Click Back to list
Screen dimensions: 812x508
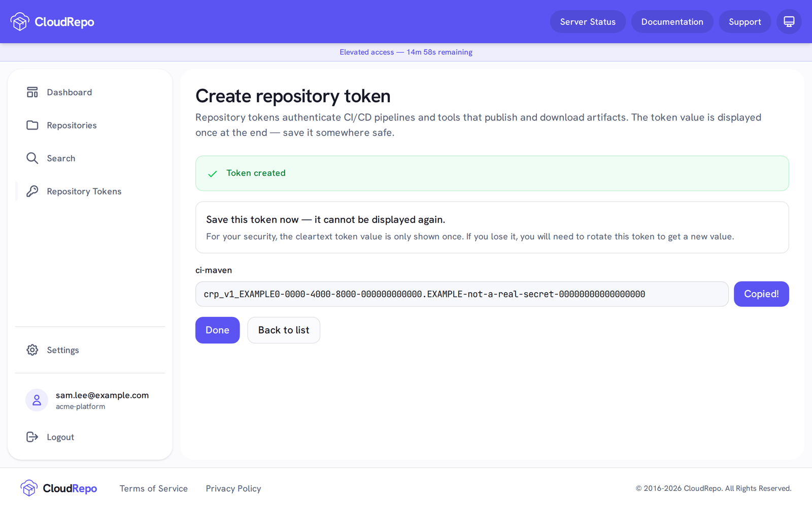tap(284, 330)
